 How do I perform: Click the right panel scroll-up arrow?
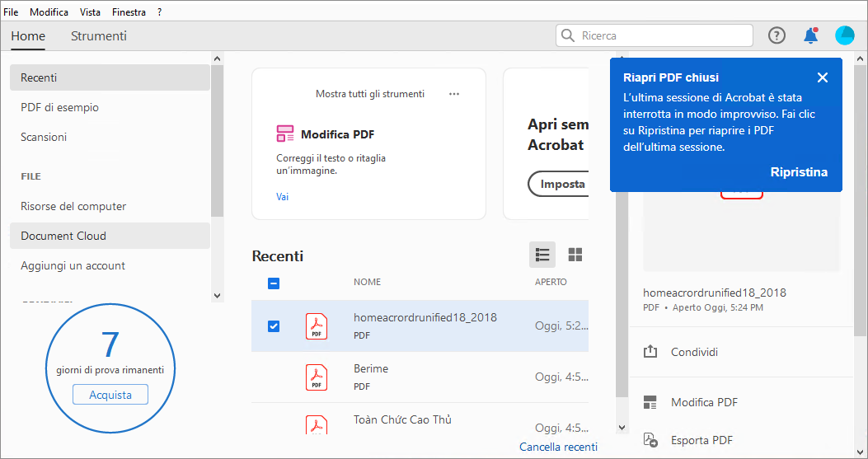point(861,59)
